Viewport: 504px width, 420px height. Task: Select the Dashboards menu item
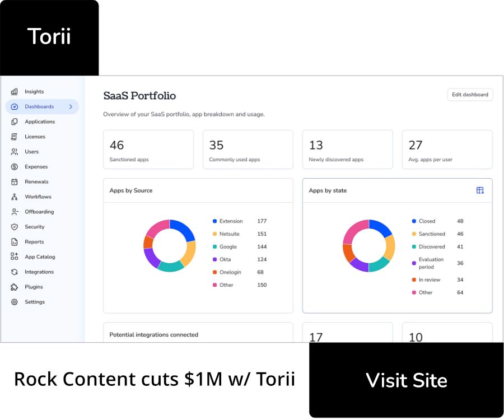pos(42,107)
